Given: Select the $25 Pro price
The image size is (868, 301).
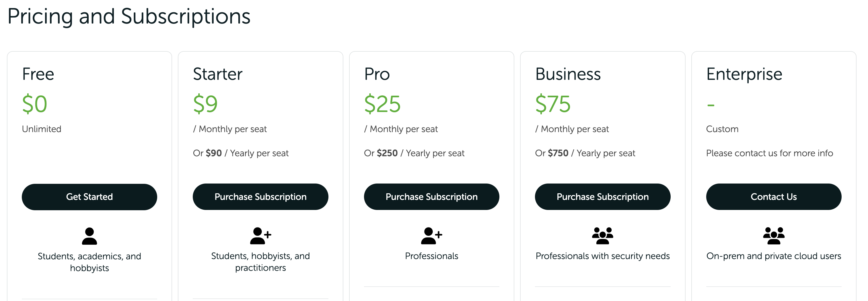Looking at the screenshot, I should tap(382, 104).
